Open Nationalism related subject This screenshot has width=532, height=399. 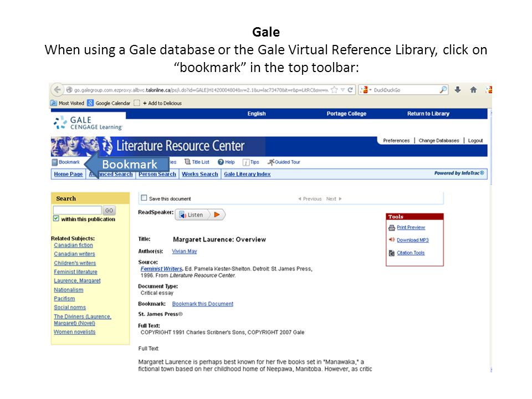(x=68, y=290)
